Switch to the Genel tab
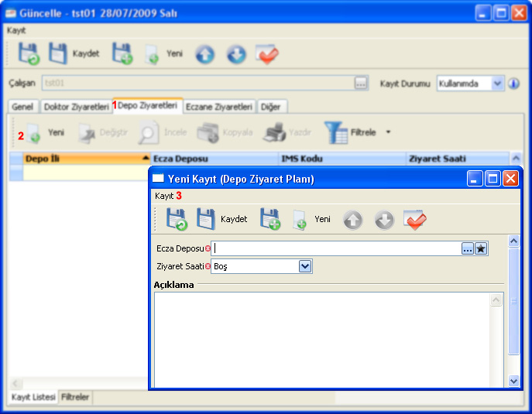Viewport: 532px width, 414px height. coord(22,107)
